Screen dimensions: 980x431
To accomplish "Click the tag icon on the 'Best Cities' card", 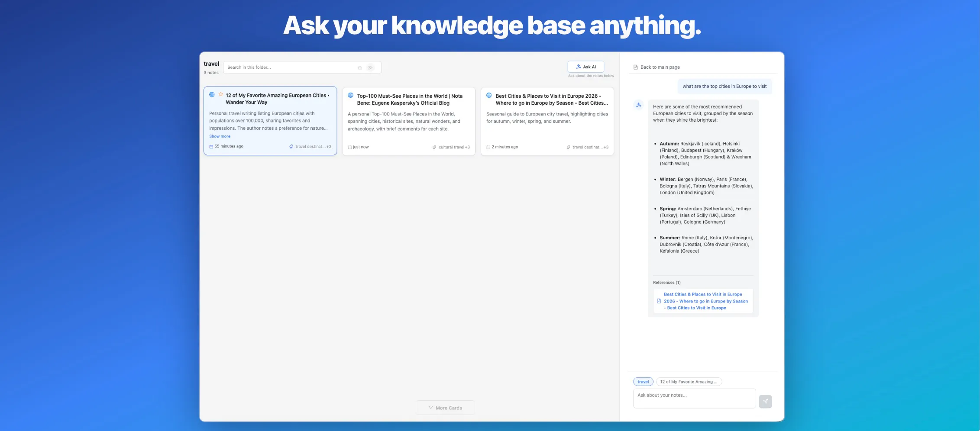I will [568, 147].
